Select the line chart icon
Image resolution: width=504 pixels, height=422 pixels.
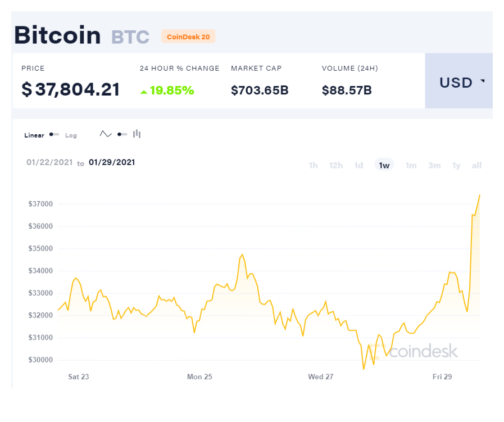click(x=106, y=134)
